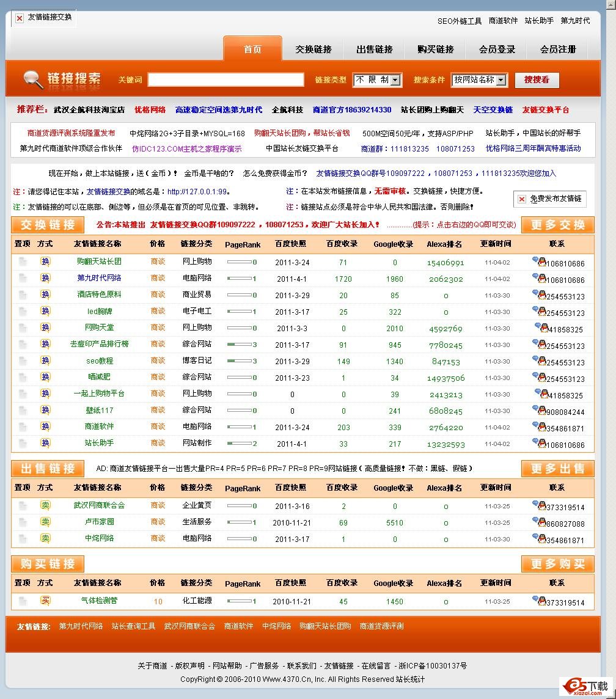Viewport: 616px width, 699px height.
Task: Click the pin-to-top page icon for led胸牌
Action: (x=23, y=311)
